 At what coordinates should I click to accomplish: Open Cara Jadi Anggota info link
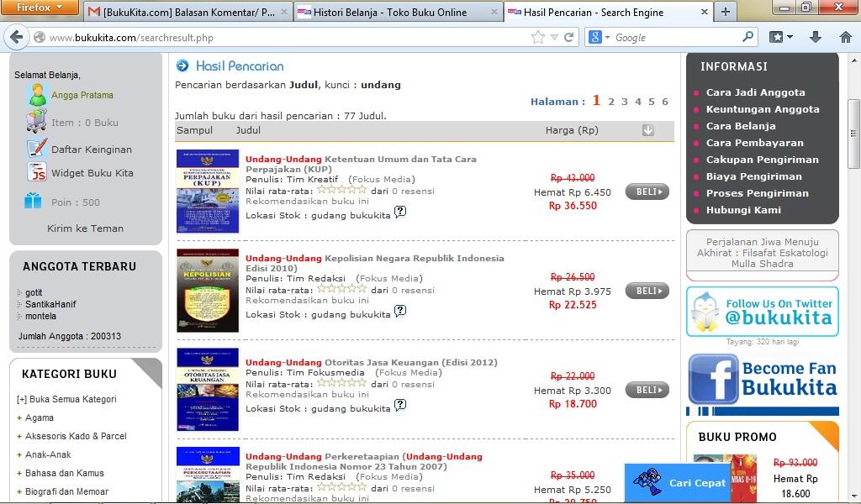(x=755, y=92)
